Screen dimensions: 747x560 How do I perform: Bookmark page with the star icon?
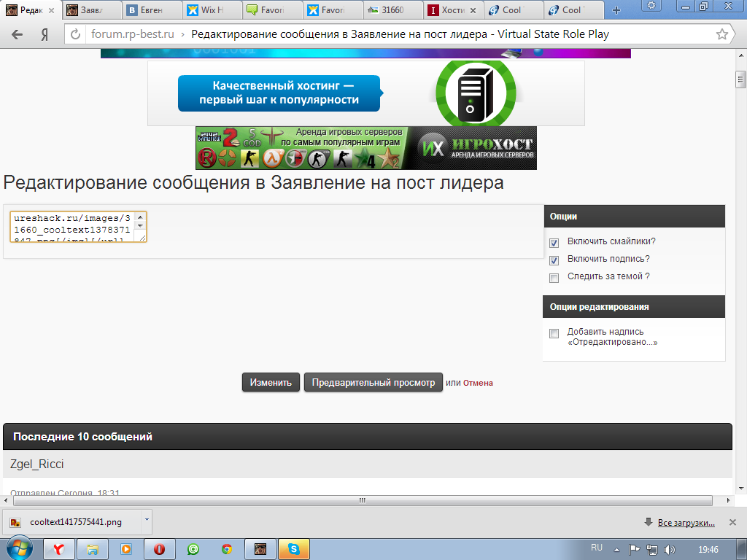tap(721, 34)
